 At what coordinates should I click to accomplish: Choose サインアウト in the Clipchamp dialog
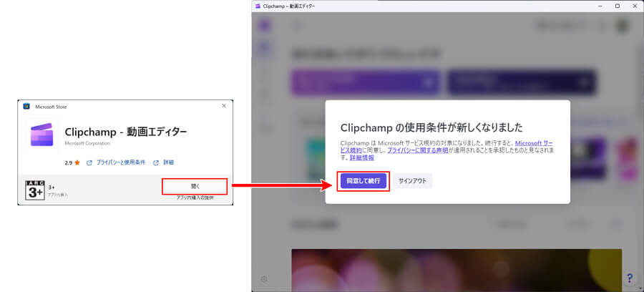(412, 180)
